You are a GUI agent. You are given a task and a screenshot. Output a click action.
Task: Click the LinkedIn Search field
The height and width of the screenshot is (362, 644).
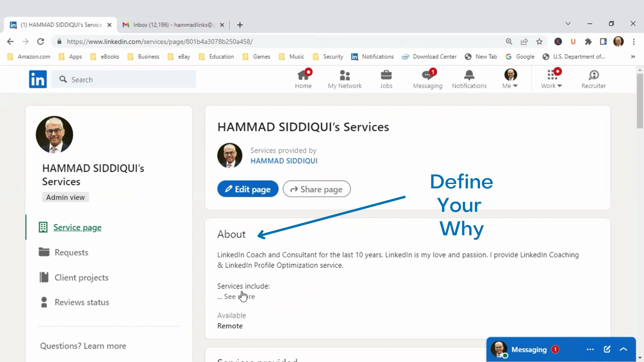click(x=124, y=79)
